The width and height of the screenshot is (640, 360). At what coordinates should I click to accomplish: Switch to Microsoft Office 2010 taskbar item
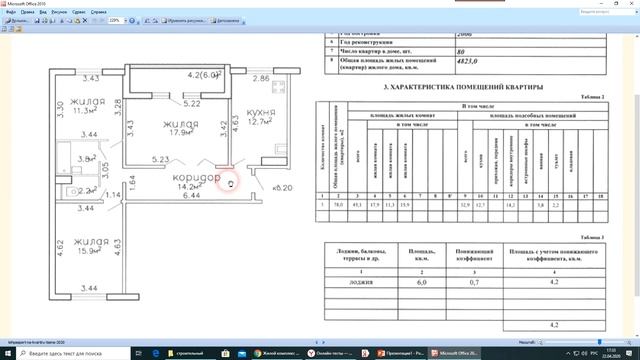[454, 353]
